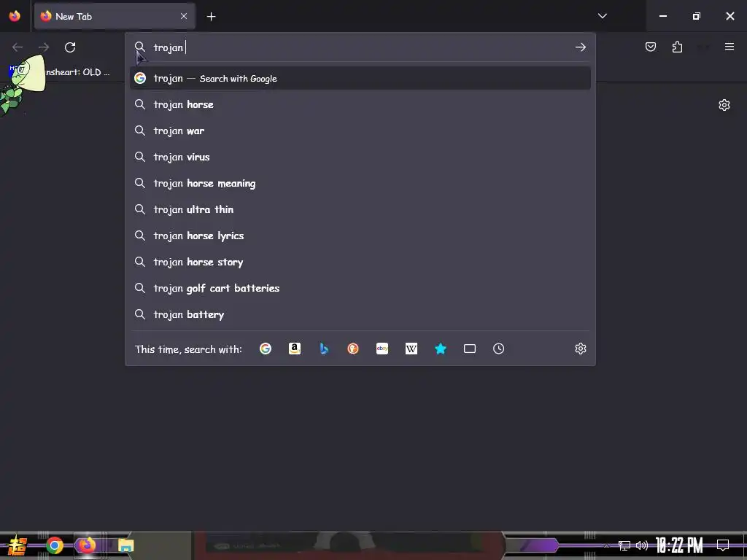Open Firefox application menu hamburger
Image resolution: width=747 pixels, height=560 pixels.
coord(729,47)
